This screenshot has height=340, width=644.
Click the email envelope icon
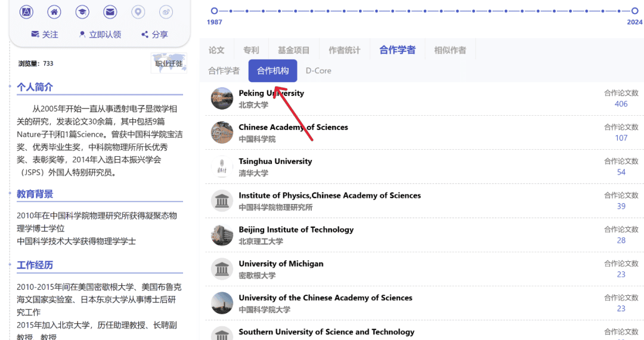click(110, 12)
